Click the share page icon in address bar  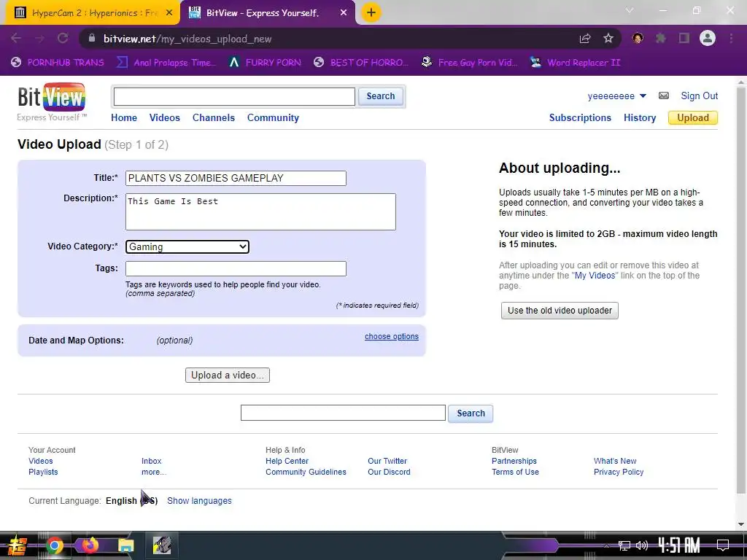click(585, 39)
